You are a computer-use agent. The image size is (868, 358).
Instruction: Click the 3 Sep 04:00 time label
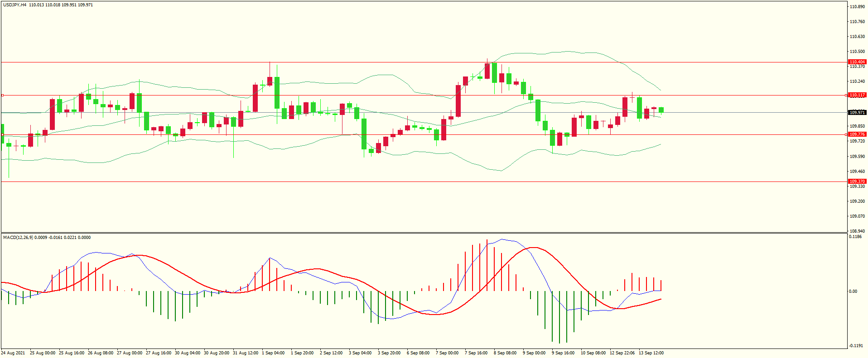360,353
